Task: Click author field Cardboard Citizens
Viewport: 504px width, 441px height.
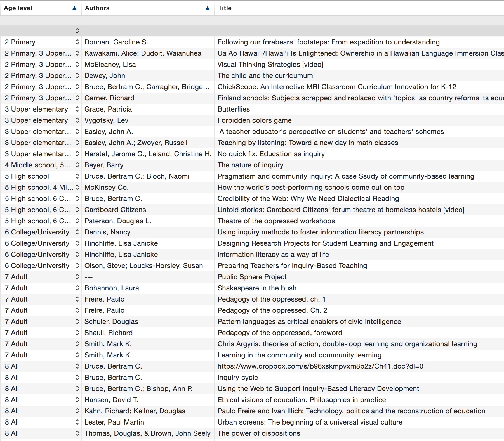Action: coord(115,210)
